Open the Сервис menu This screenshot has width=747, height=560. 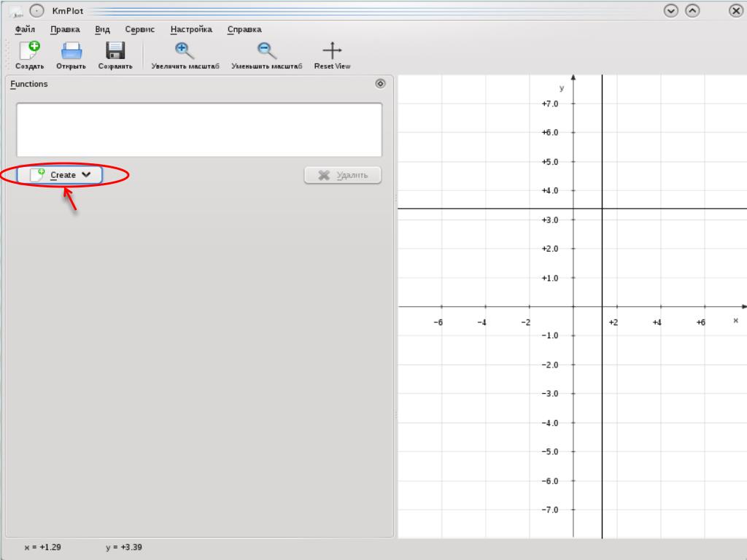(x=139, y=29)
